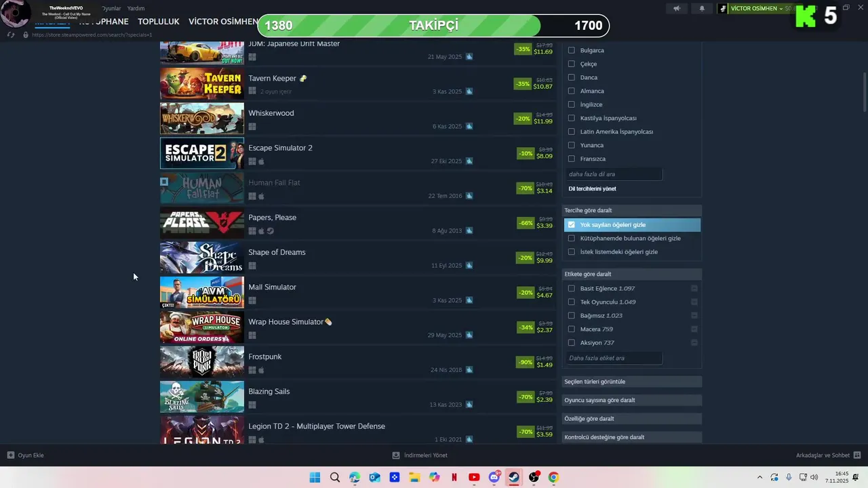Click the Mall Simulator $4.67 price
868x488 pixels.
[545, 296]
